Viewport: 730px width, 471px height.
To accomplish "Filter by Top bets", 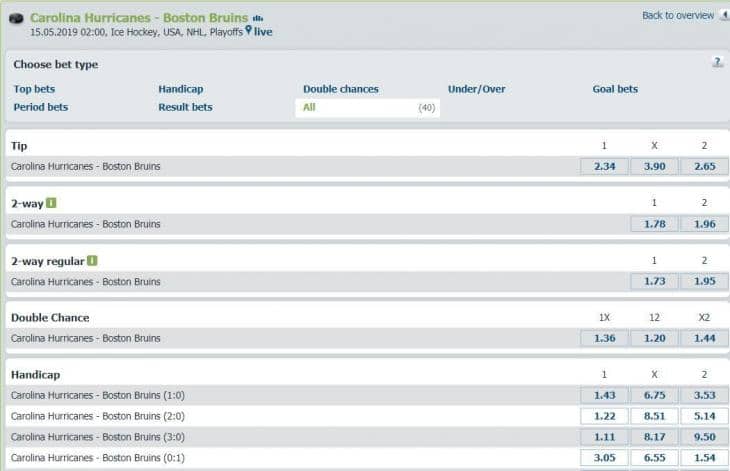I will click(34, 89).
